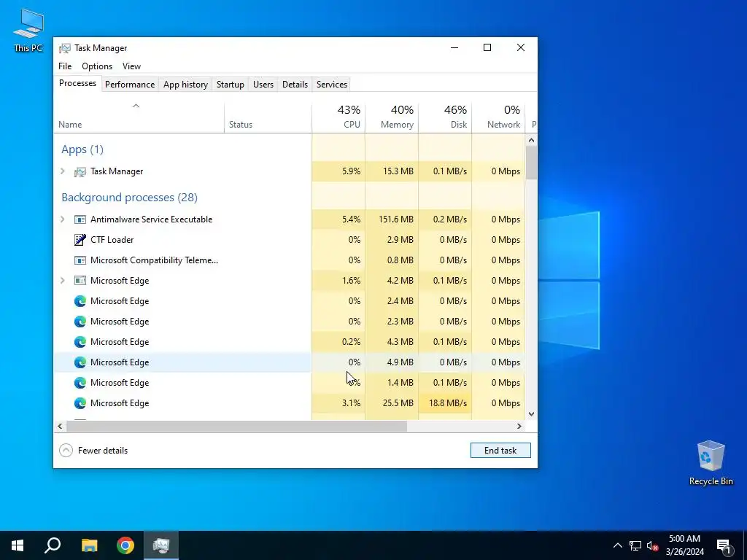Switch to the Performance tab
The image size is (747, 560).
[x=130, y=85]
